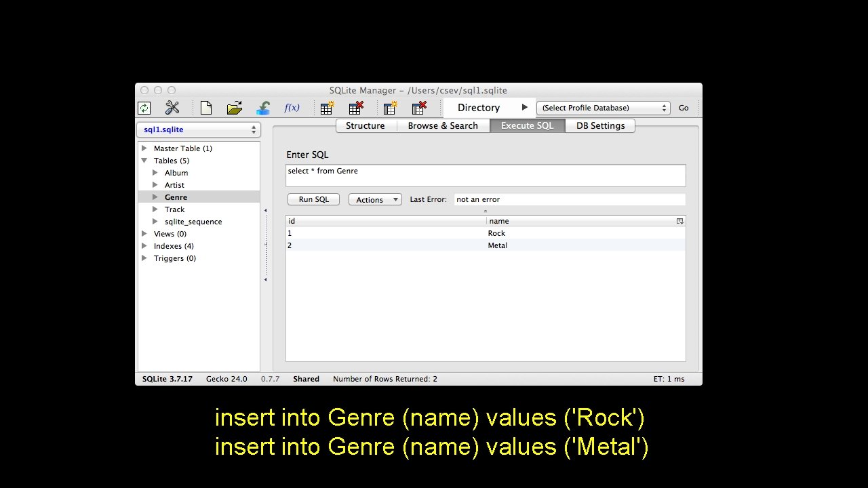Open the Profile Database selector
Image resolution: width=868 pixels, height=488 pixels.
click(x=602, y=107)
